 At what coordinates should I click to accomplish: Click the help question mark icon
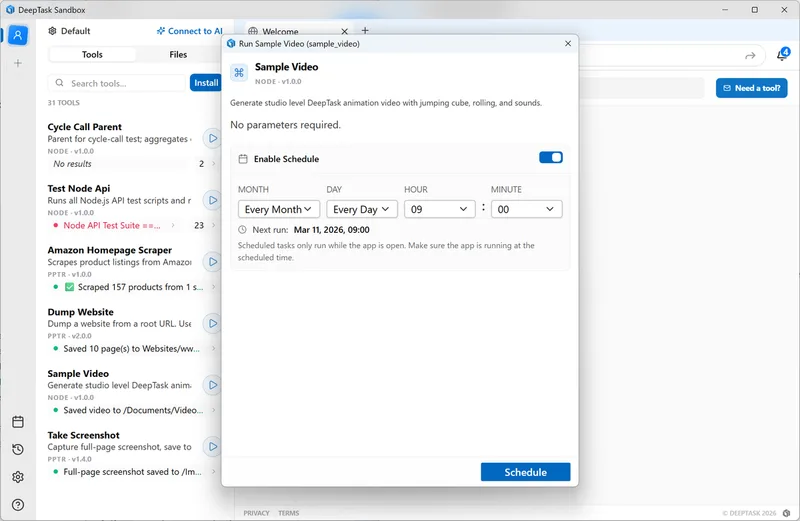click(x=18, y=504)
